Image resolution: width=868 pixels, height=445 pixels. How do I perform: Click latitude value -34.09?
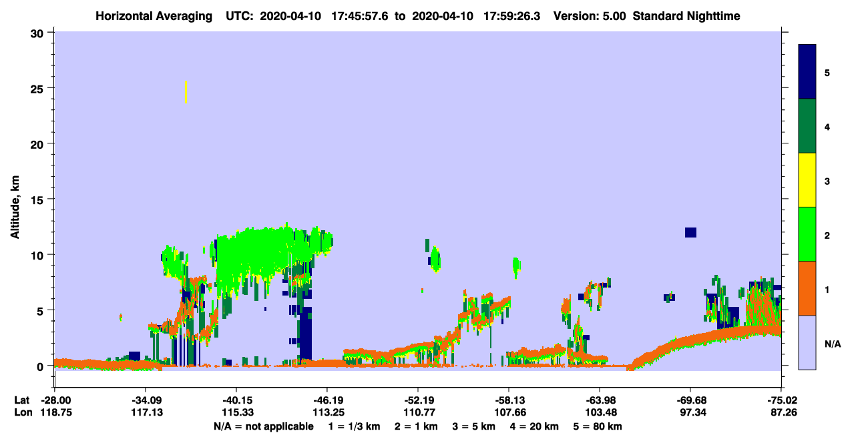[x=145, y=400]
